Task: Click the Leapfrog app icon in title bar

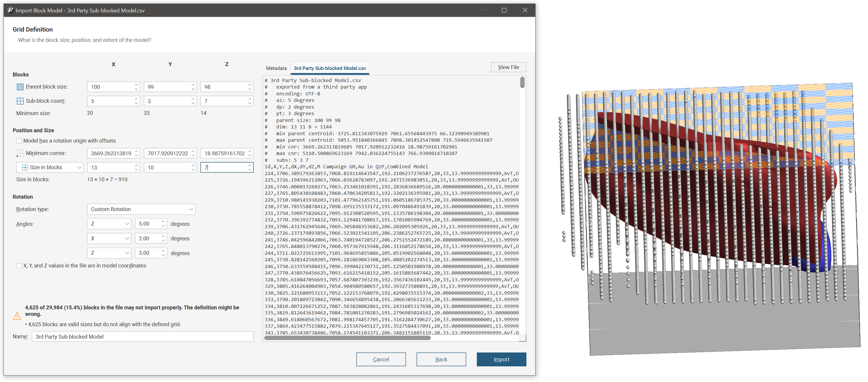Action: point(10,10)
